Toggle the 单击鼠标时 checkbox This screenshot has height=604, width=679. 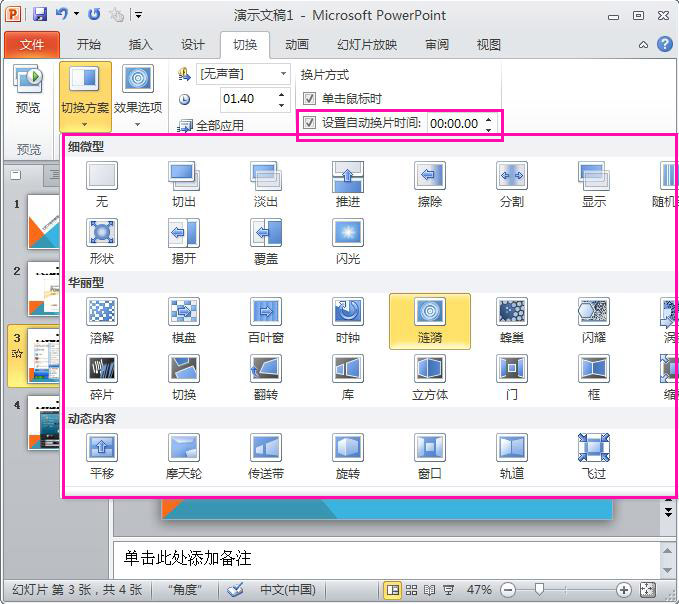coord(309,99)
